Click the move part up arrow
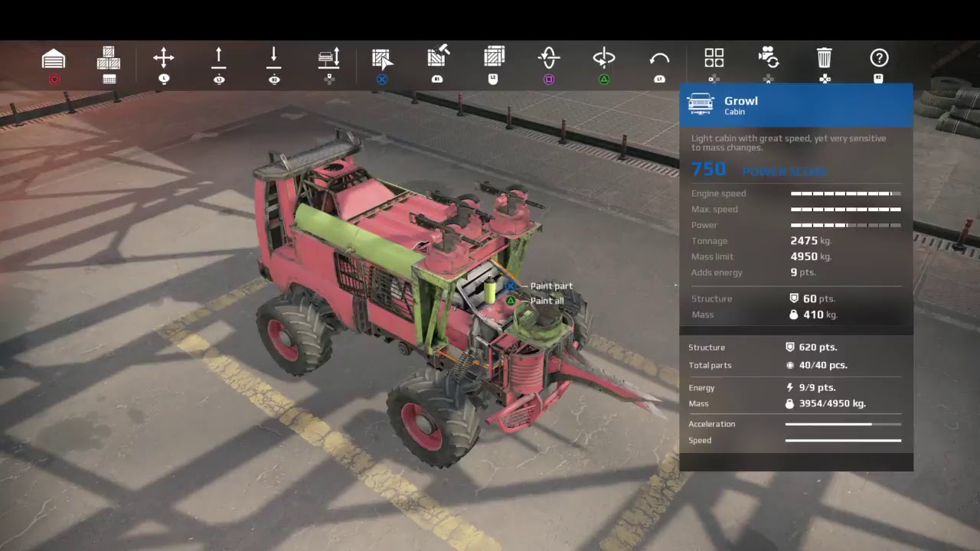 tap(219, 58)
